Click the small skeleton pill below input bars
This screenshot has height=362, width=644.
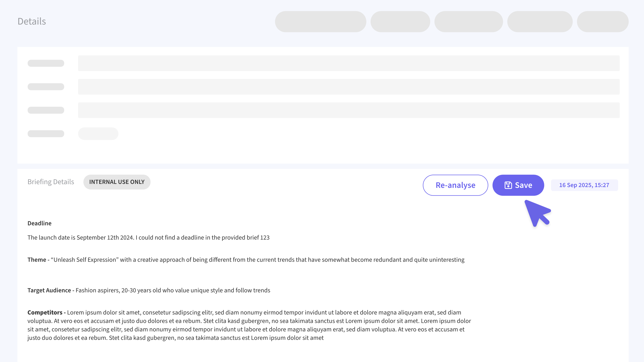tap(98, 134)
